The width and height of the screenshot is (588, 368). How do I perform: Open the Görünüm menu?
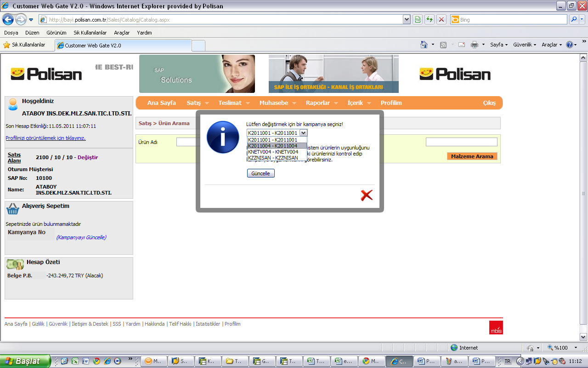point(57,33)
